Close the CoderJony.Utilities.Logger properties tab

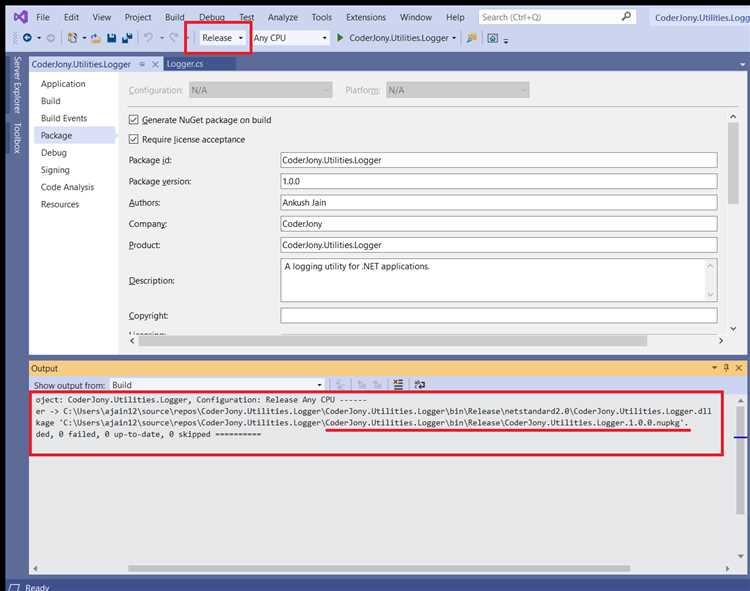[155, 64]
